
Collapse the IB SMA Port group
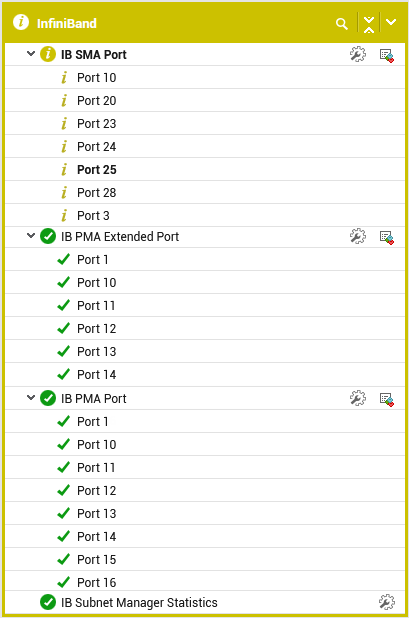pyautogui.click(x=31, y=54)
